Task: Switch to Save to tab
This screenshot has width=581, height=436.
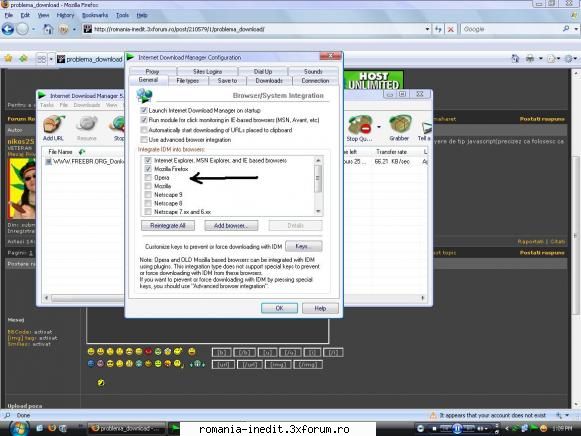Action: (x=227, y=81)
